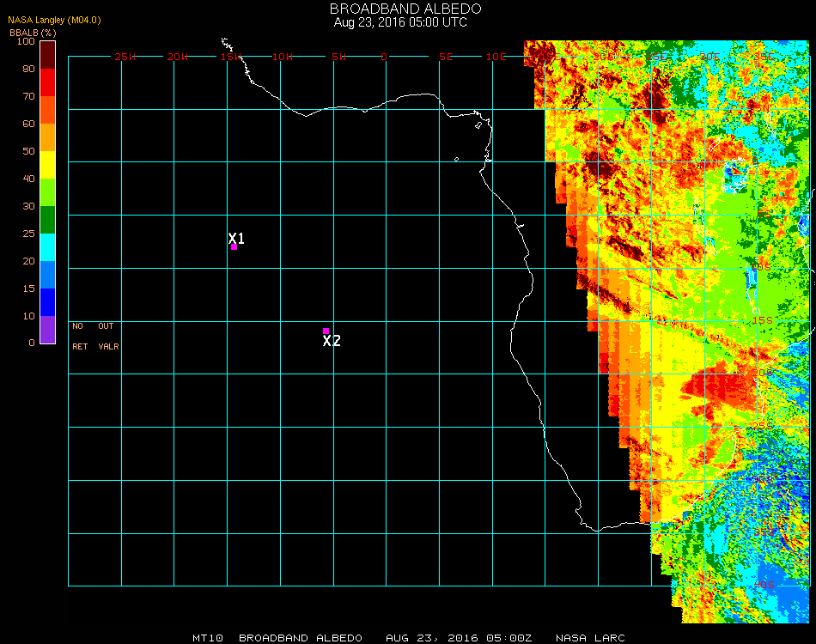Pick the light blue 15-20 colorbar segment

coord(47,275)
